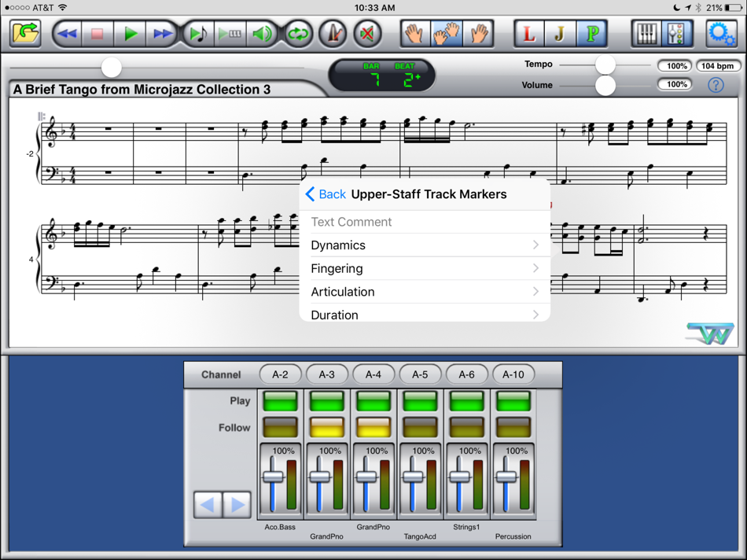Open the Duration marker submenu
This screenshot has height=560, width=747.
[x=425, y=313]
